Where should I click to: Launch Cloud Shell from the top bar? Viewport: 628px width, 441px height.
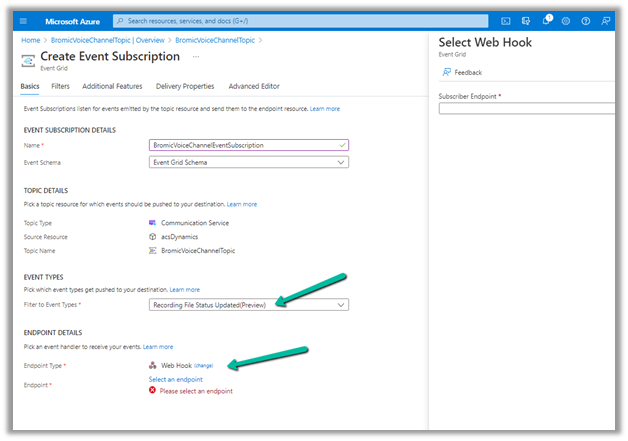point(506,20)
